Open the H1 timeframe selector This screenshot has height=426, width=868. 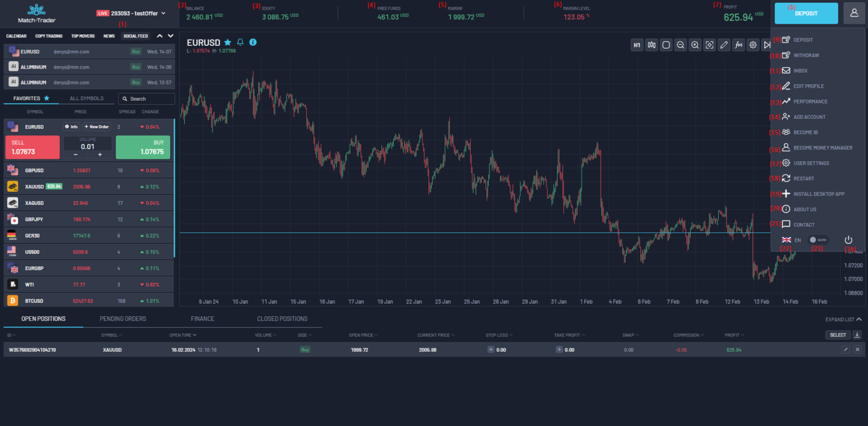point(637,45)
